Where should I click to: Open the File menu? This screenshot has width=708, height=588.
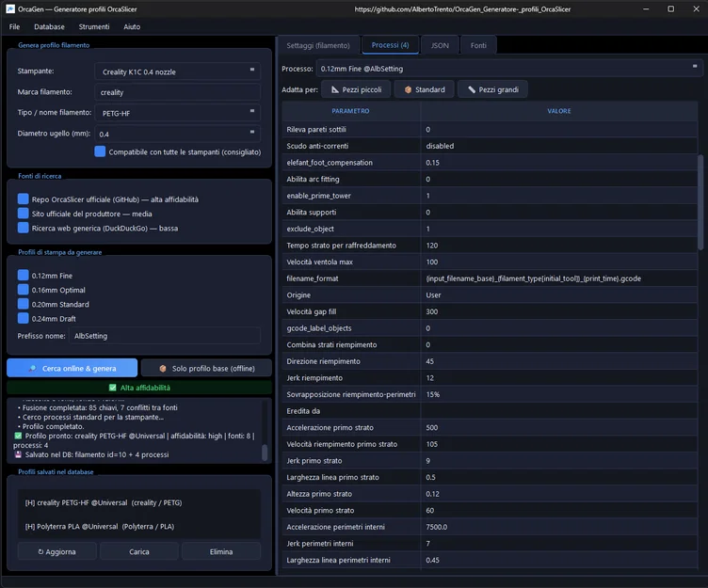[14, 26]
